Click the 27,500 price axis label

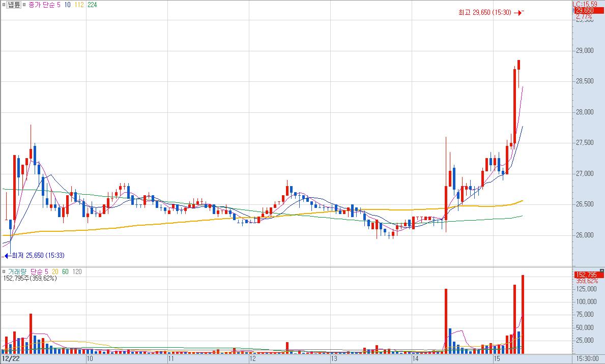click(585, 142)
